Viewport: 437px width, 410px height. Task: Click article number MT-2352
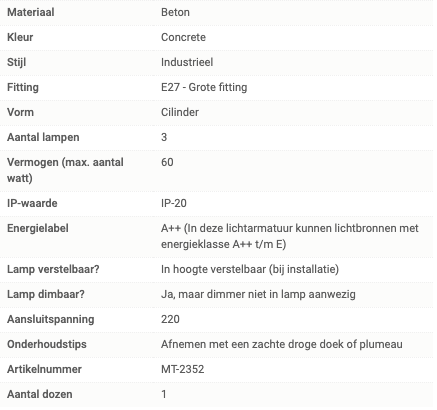click(183, 369)
